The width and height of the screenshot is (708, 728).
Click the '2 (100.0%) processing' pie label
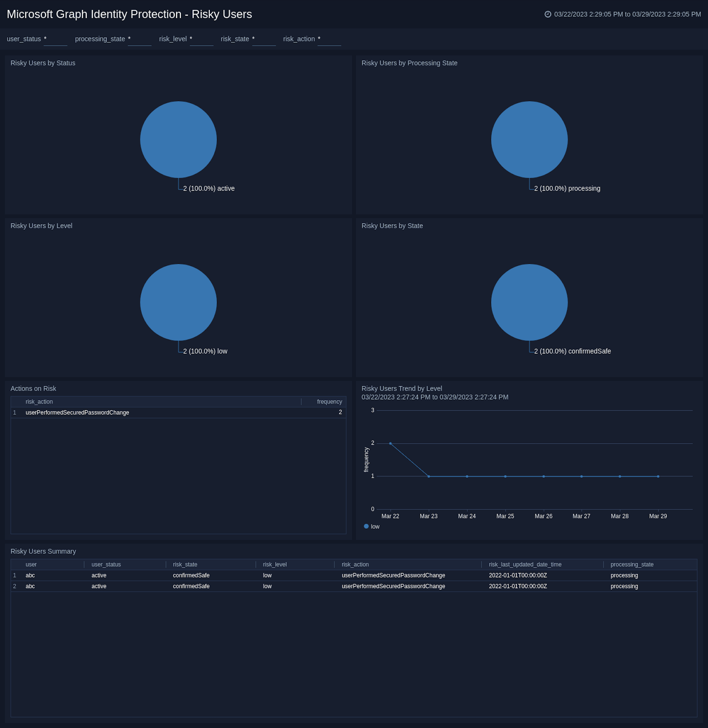(x=567, y=189)
